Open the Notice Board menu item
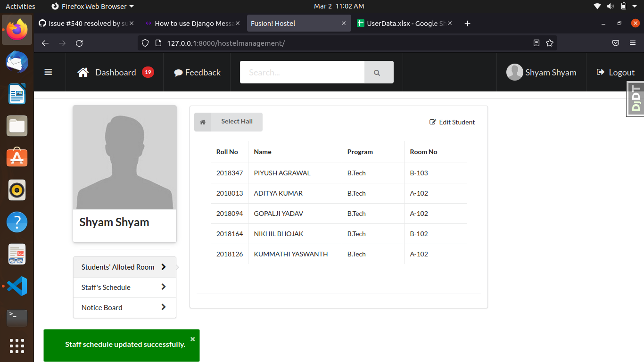644x362 pixels. [124, 307]
